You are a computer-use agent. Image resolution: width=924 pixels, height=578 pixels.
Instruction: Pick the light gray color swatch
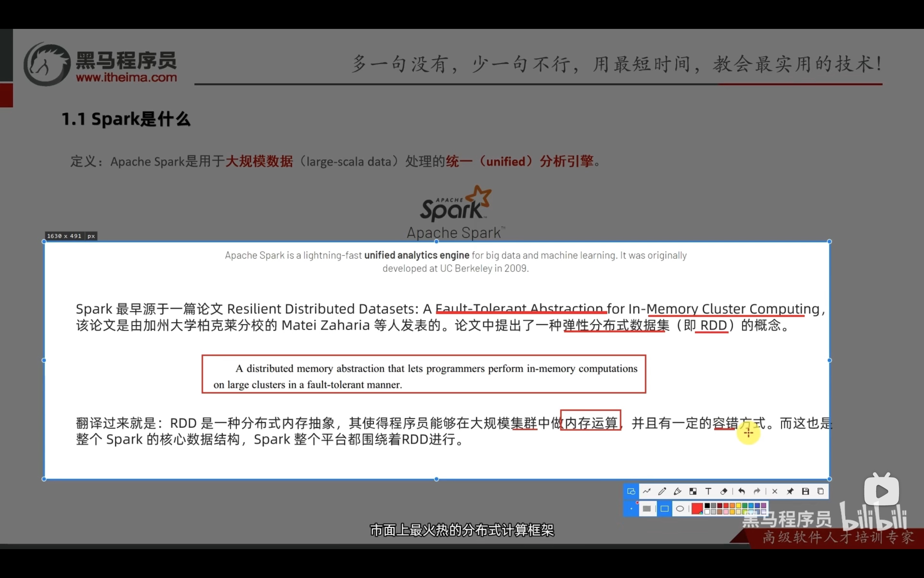[714, 512]
